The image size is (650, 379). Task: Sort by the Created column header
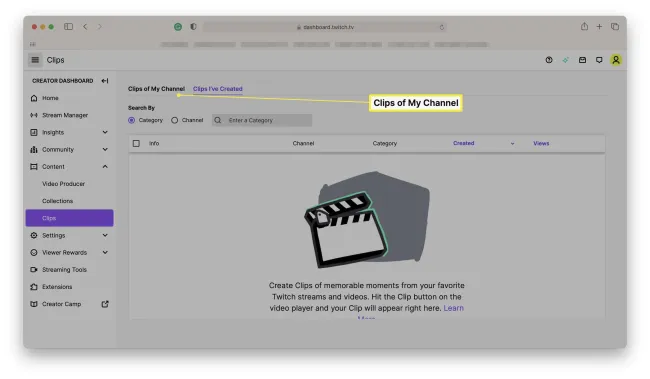pos(463,143)
